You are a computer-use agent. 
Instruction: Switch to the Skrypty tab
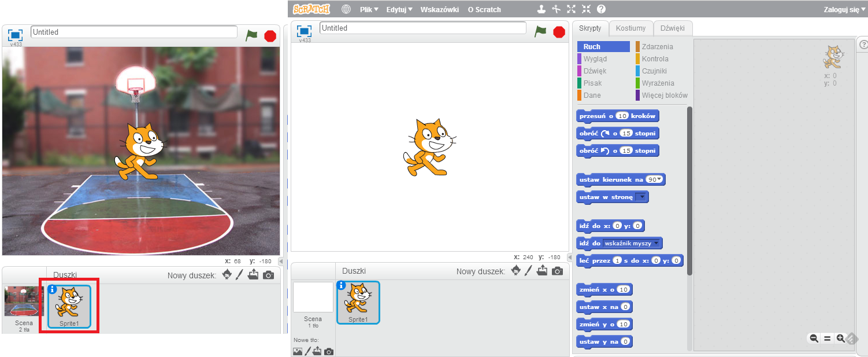[x=590, y=28]
